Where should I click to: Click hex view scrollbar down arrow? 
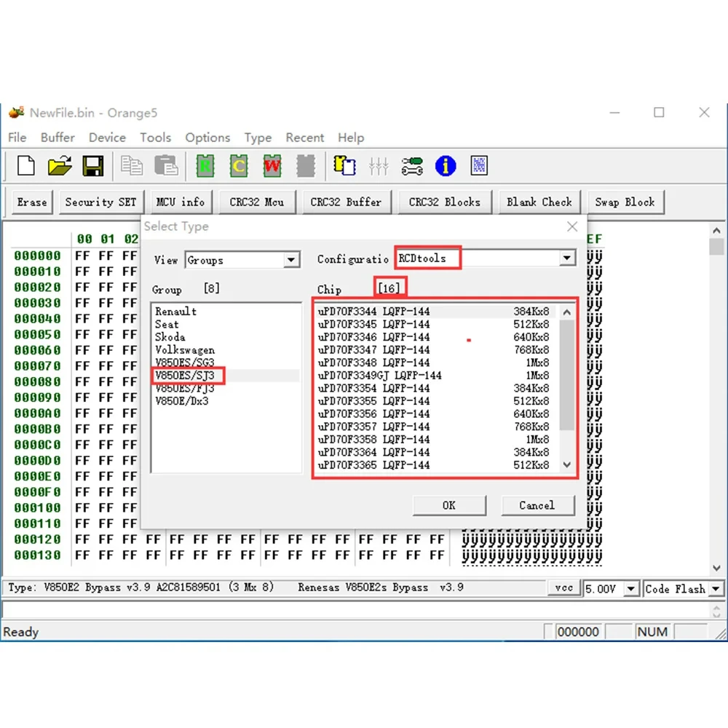pyautogui.click(x=716, y=568)
